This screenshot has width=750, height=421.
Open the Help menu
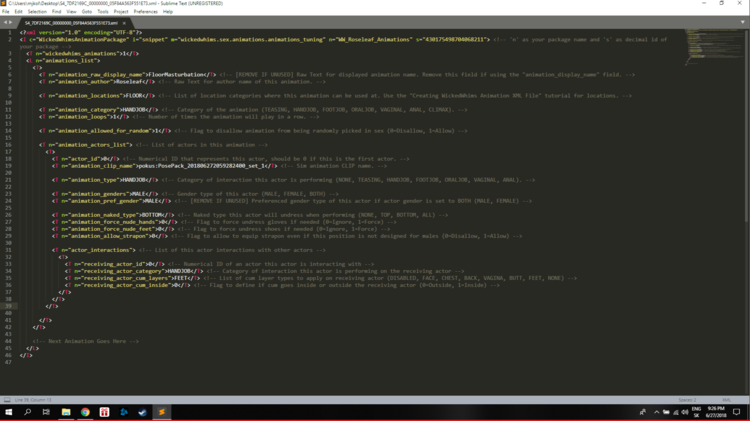point(168,11)
